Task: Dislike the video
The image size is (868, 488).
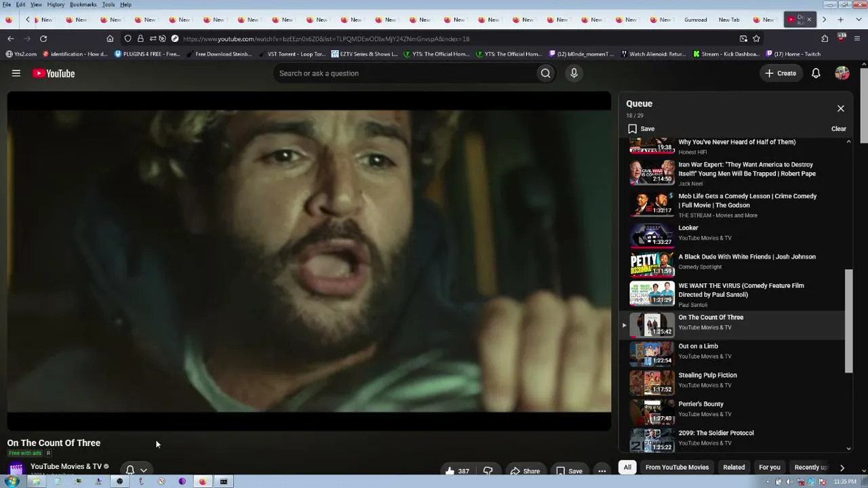Action: click(488, 471)
